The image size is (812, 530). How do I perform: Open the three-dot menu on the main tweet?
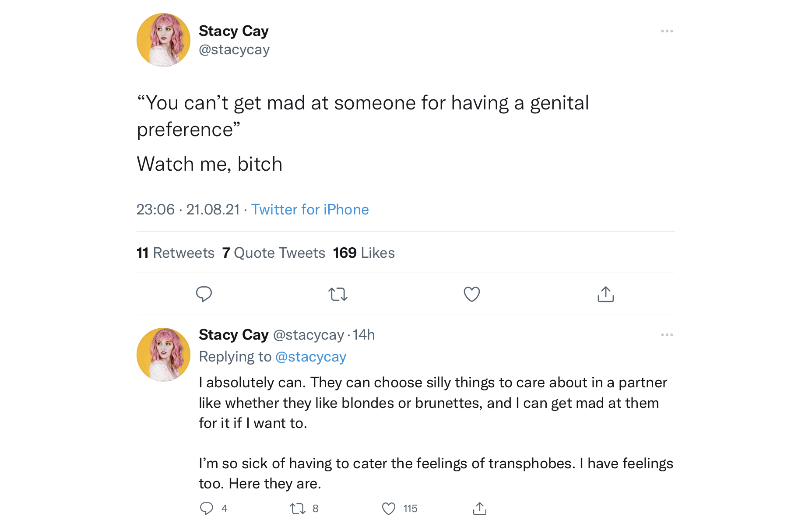point(667,31)
